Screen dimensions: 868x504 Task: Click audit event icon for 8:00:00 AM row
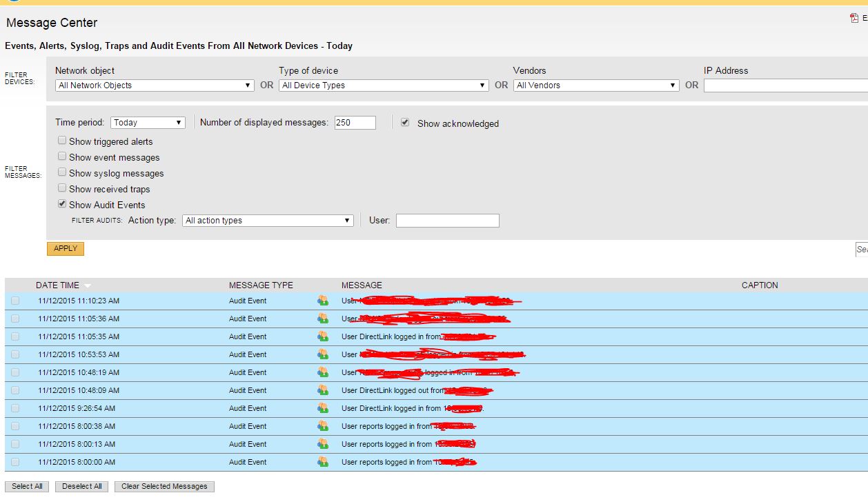(x=322, y=462)
